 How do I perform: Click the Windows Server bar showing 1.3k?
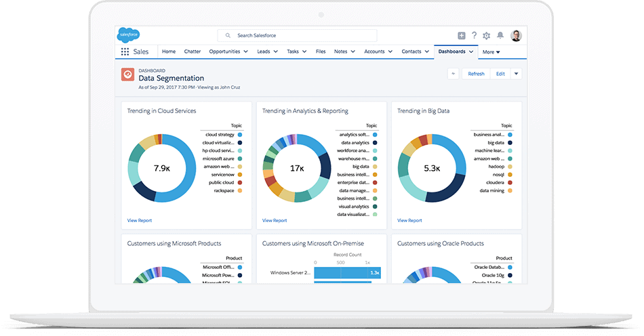(x=348, y=273)
